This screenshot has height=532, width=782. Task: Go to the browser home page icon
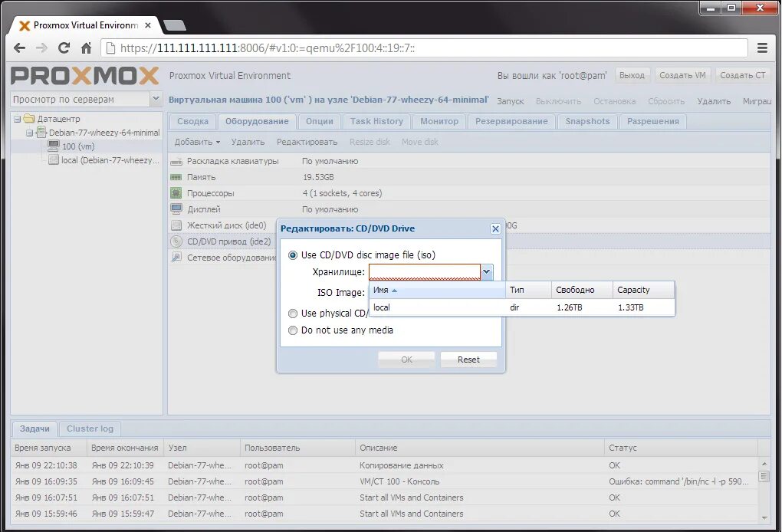click(x=86, y=48)
